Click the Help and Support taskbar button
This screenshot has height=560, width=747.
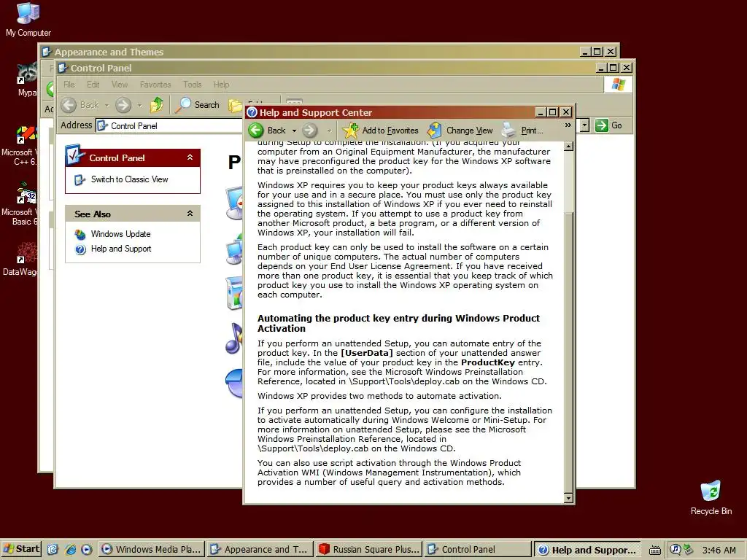[x=587, y=550]
